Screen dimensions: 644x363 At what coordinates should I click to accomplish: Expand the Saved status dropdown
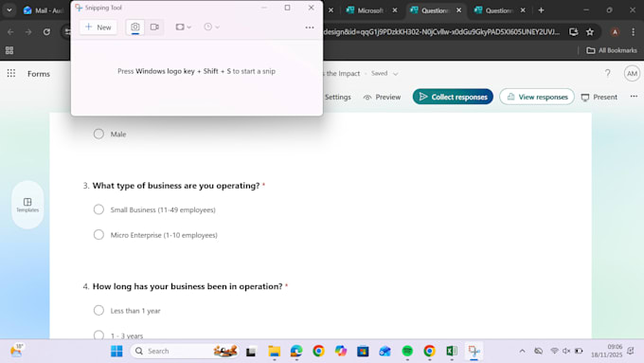coord(385,74)
